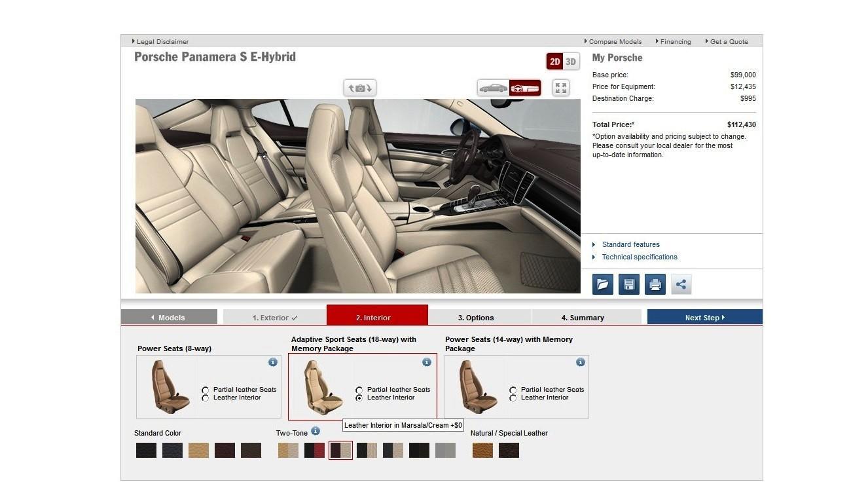Open fullscreen view of the image
The height and width of the screenshot is (486, 868).
click(560, 88)
